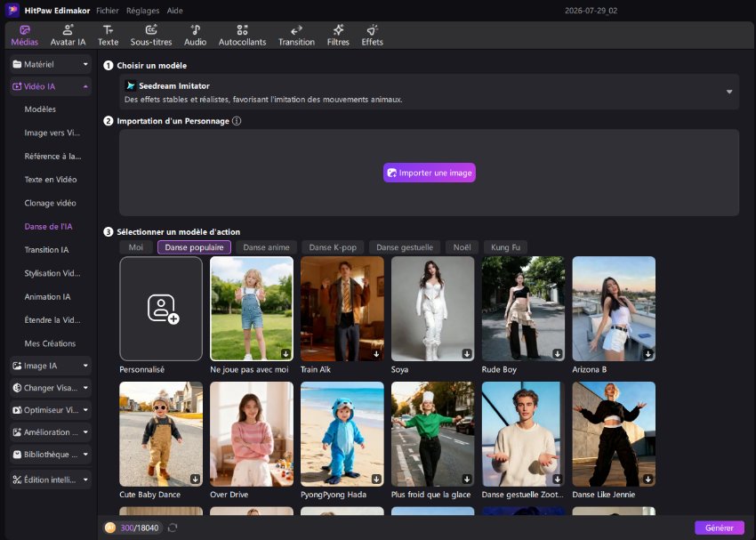Open Animation IA in sidebar
This screenshot has height=540, width=756.
[x=47, y=297]
